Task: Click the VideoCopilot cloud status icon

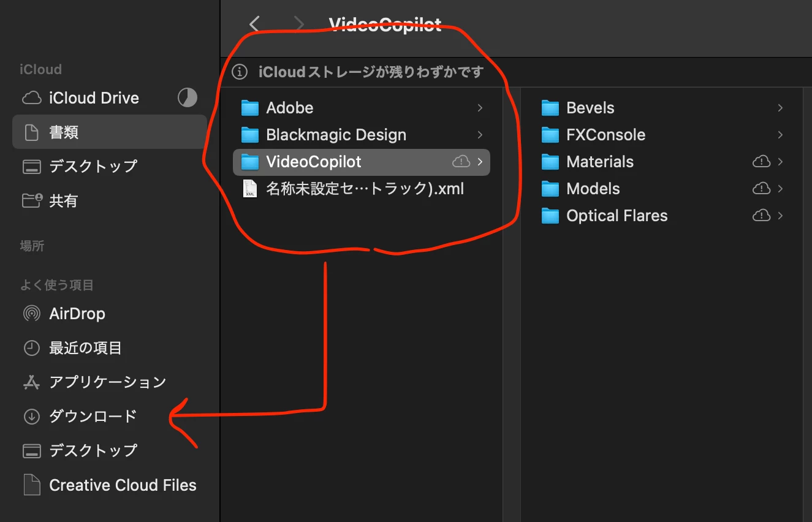Action: (461, 162)
